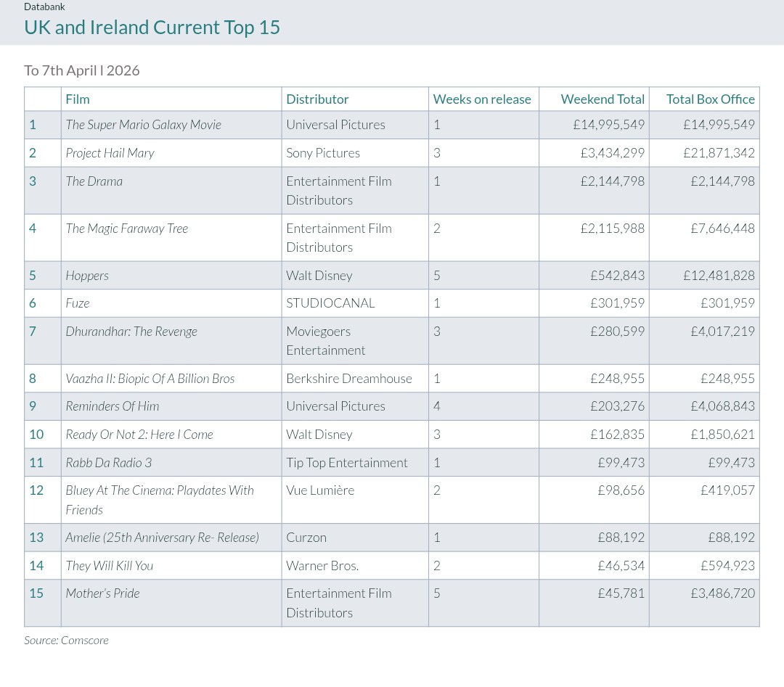The height and width of the screenshot is (687, 784).
Task: Click the £594,923 total box office
Action: click(727, 566)
